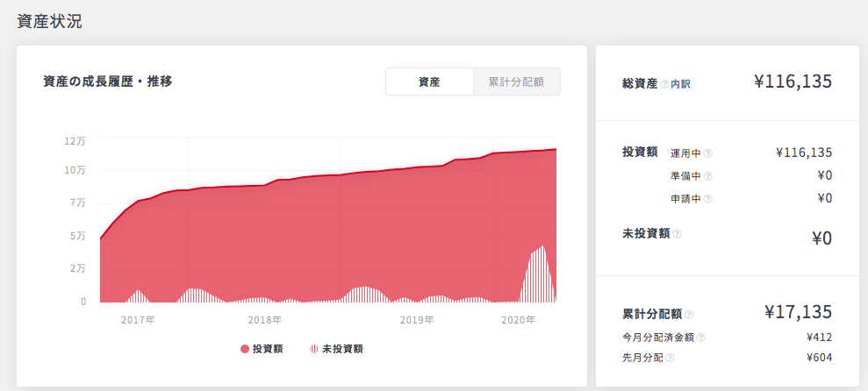The image size is (868, 391).
Task: Switch to the 累計分配額 tab
Action: [516, 82]
